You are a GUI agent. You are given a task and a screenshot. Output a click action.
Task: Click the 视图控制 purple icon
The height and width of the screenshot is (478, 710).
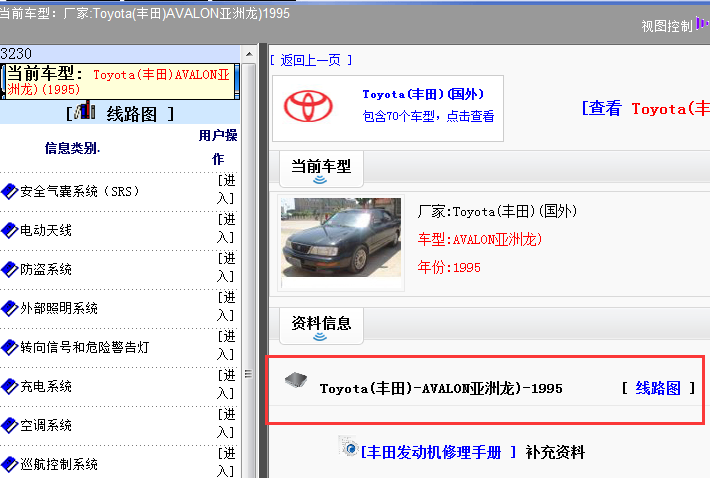pyautogui.click(x=702, y=24)
